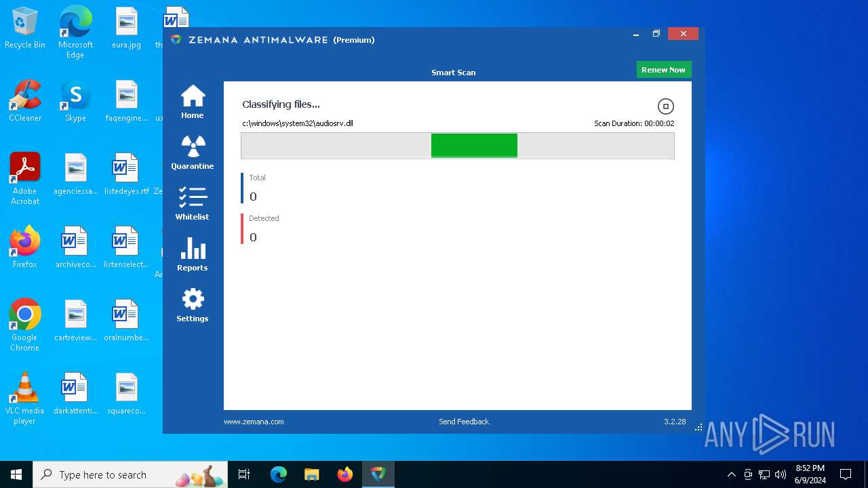This screenshot has height=488, width=868.
Task: View the Reports section
Action: 193,254
